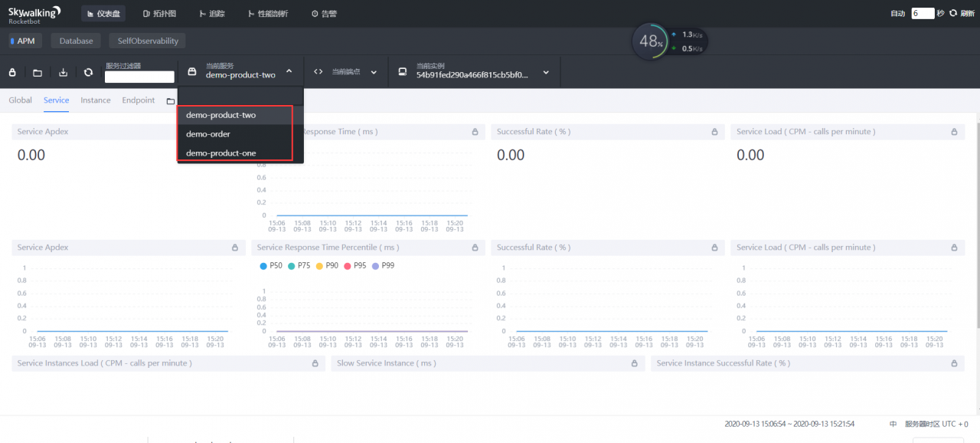Open the 性能剖析 profiling menu
Screen dimensions: 980x443
(x=268, y=14)
